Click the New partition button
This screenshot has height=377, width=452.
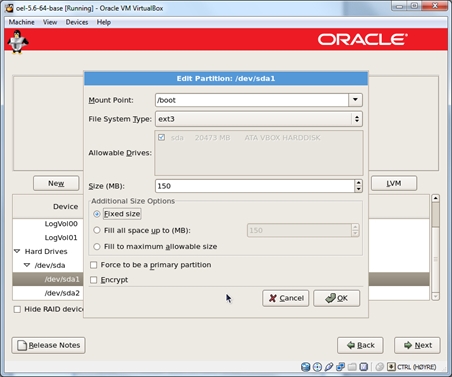[x=56, y=183]
